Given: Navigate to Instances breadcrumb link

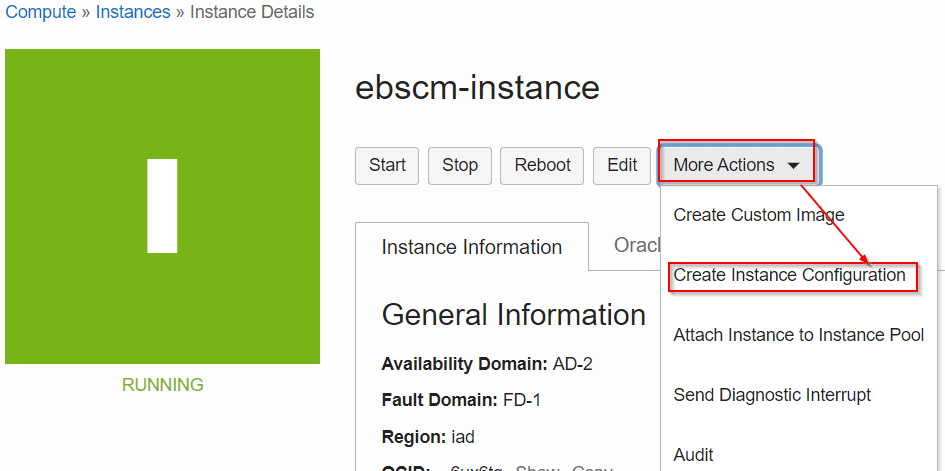Looking at the screenshot, I should tap(135, 13).
